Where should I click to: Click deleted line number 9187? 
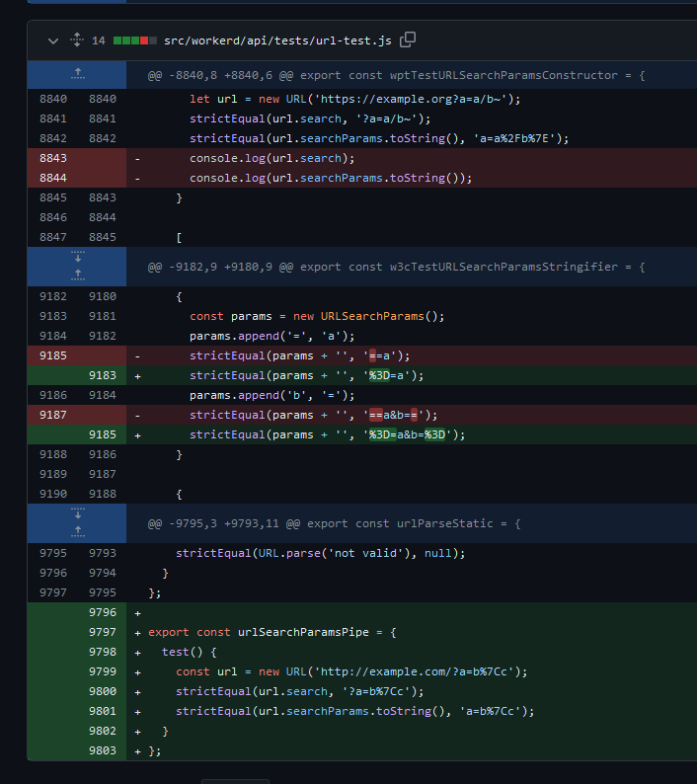pos(53,415)
